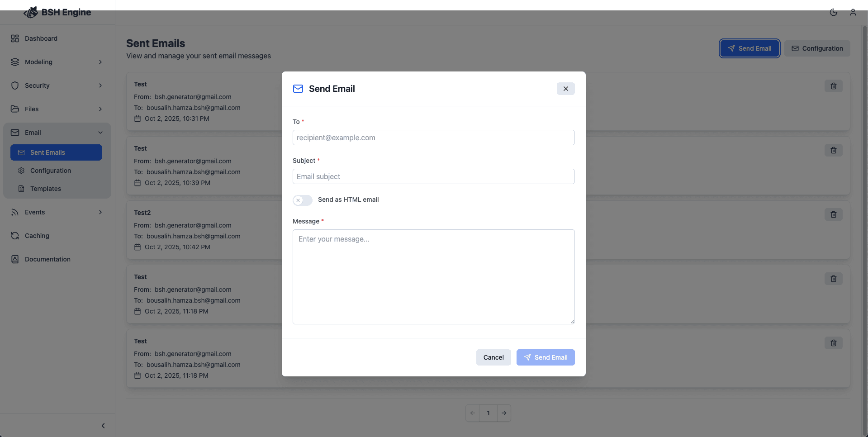Click the BSH Engine logo
868x437 pixels.
click(x=57, y=12)
